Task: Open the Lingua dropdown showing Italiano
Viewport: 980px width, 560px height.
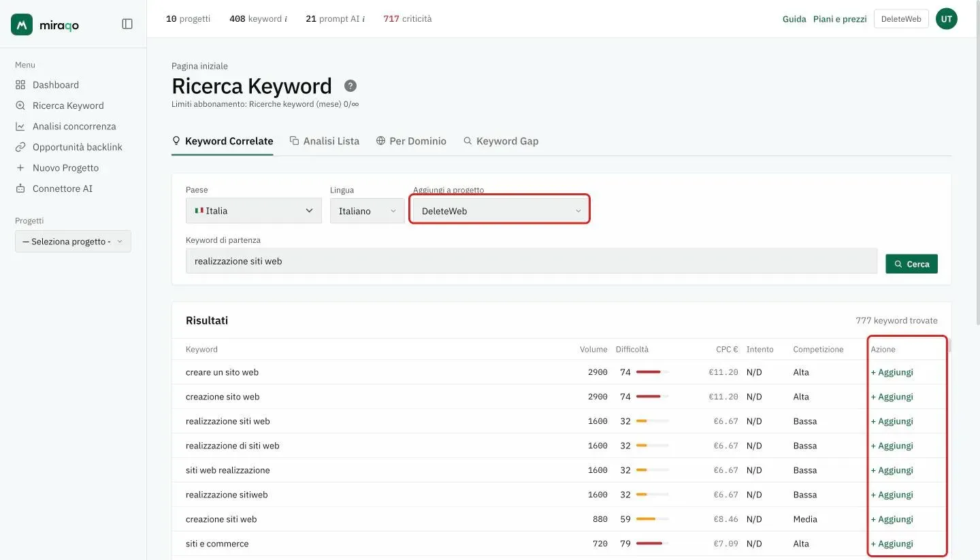Action: (x=367, y=211)
